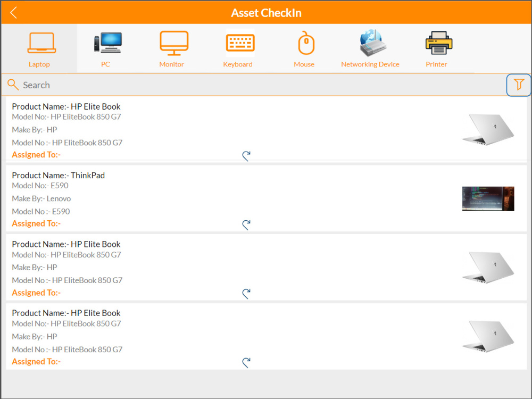Screen dimensions: 532x399
Task: Click first card's 'Assigned To:-' label
Action: click(x=36, y=155)
